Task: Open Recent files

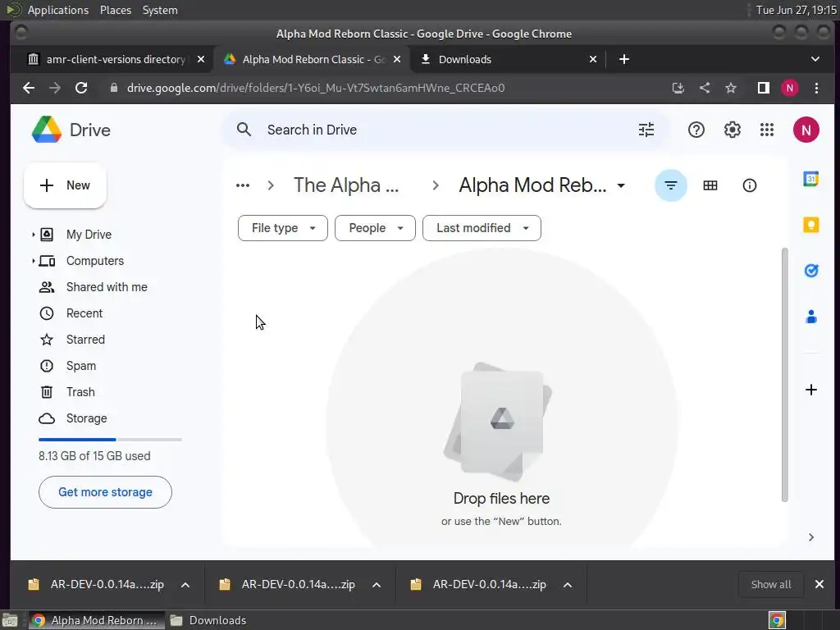Action: 84,313
